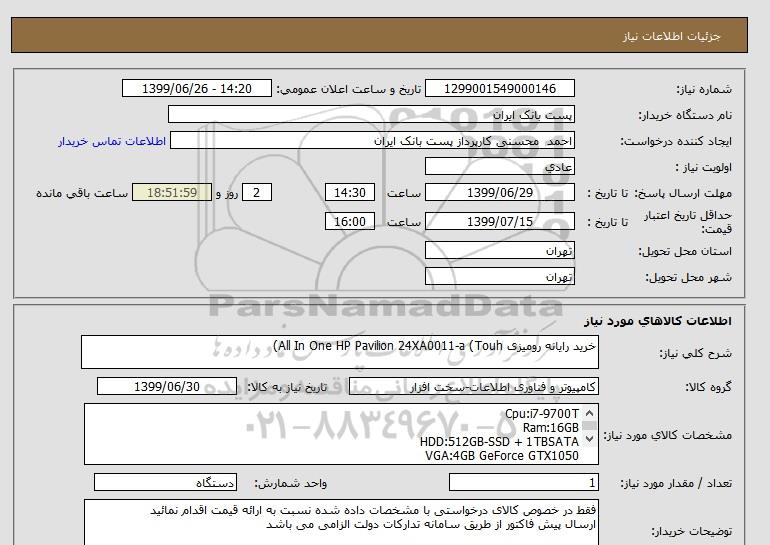The height and width of the screenshot is (545, 770).
Task: Click the label اولویت نیاز
Action: [x=704, y=167]
